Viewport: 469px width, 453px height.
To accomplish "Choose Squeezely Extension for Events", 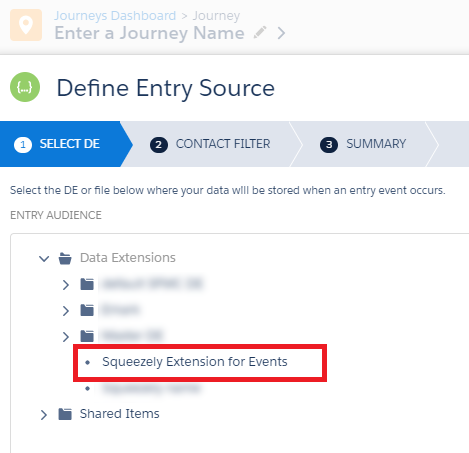I will click(x=195, y=362).
